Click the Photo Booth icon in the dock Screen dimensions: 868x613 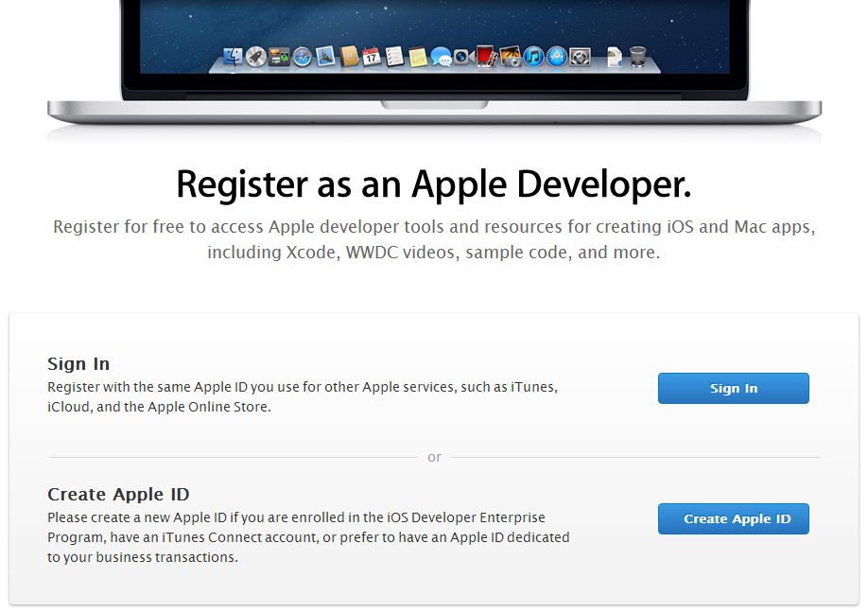487,57
